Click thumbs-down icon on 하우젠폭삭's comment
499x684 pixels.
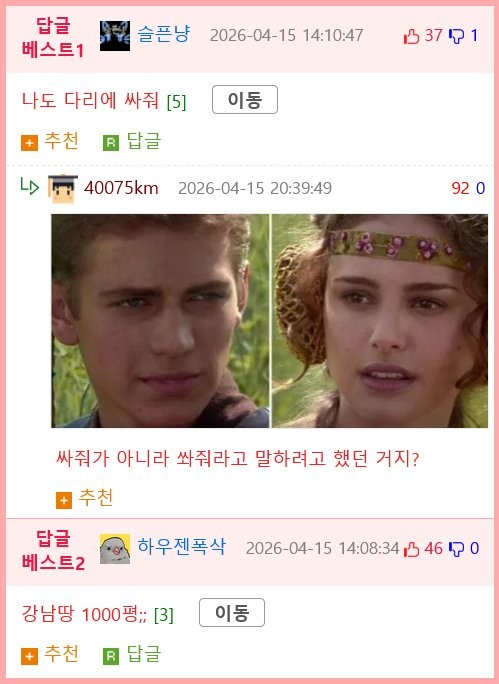pyautogui.click(x=456, y=549)
